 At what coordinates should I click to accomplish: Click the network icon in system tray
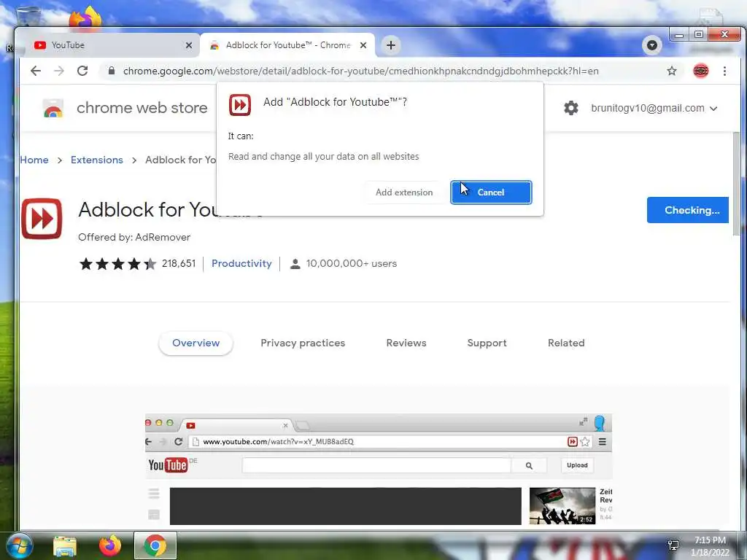[x=673, y=545]
